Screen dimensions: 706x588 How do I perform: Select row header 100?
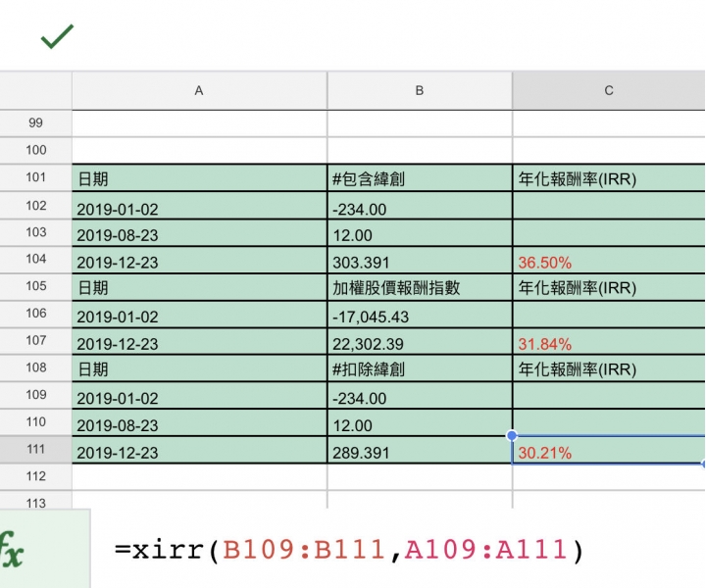coord(35,150)
